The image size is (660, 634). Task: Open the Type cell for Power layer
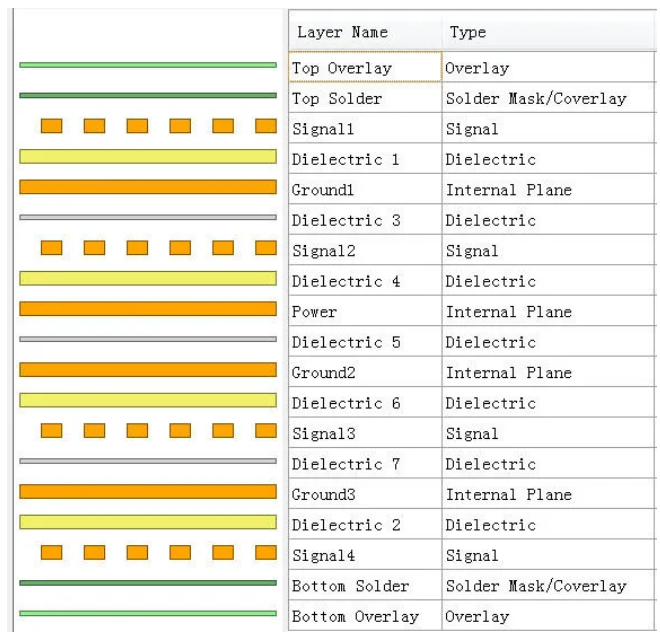point(510,312)
